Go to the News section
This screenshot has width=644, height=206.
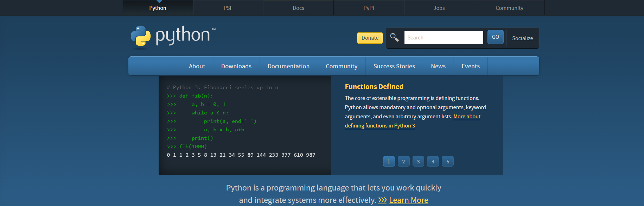point(438,66)
